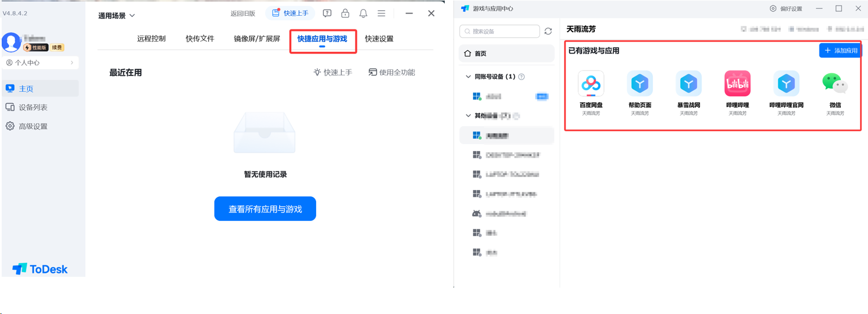The height and width of the screenshot is (314, 868).
Task: Click the 天雨流芳 device heading
Action: [581, 29]
